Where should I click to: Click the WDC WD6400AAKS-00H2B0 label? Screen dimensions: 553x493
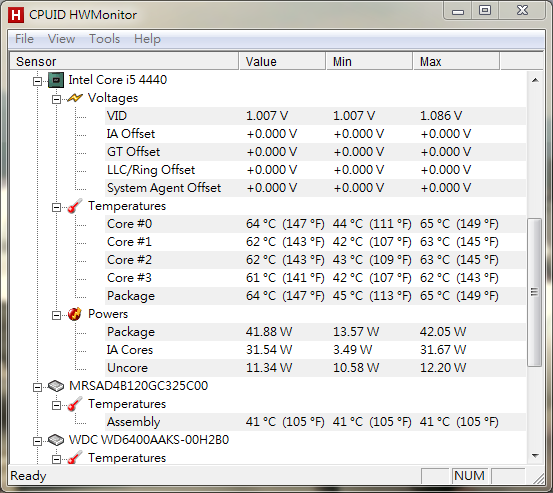coord(149,440)
